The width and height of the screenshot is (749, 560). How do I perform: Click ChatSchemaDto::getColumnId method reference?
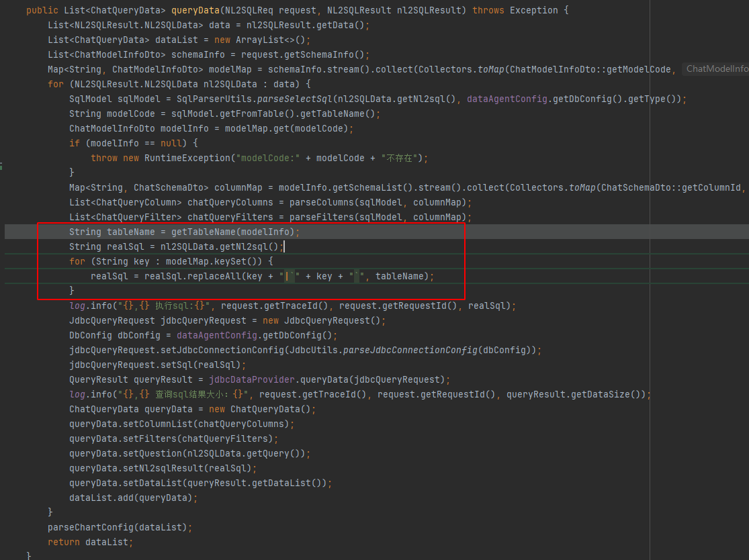(670, 188)
